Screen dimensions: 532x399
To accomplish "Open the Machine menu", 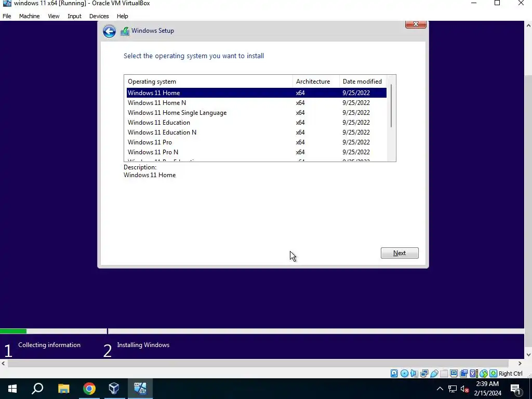I will pyautogui.click(x=30, y=16).
